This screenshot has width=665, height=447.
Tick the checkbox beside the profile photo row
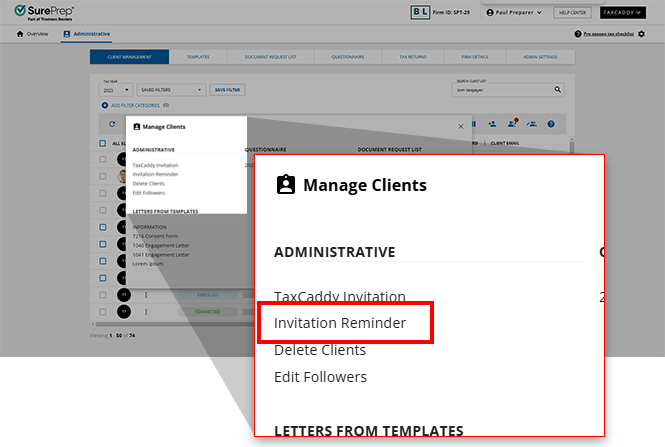click(103, 176)
